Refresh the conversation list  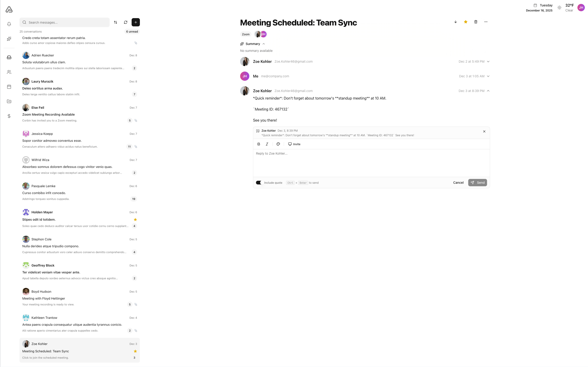pos(126,22)
